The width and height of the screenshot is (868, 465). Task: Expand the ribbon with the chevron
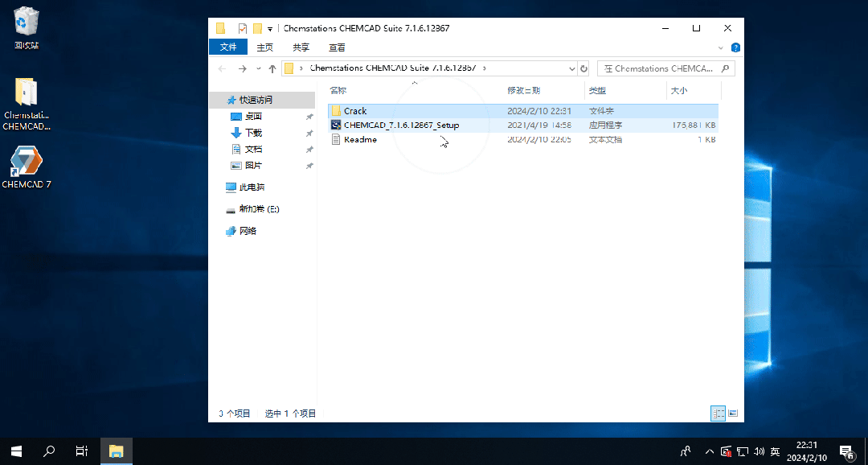[721, 47]
